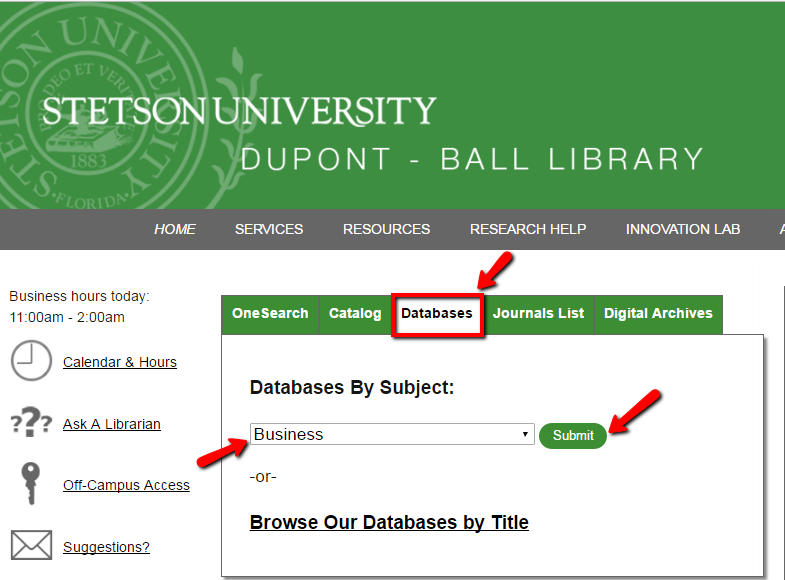Open the Calendar & Hours link

click(x=120, y=362)
